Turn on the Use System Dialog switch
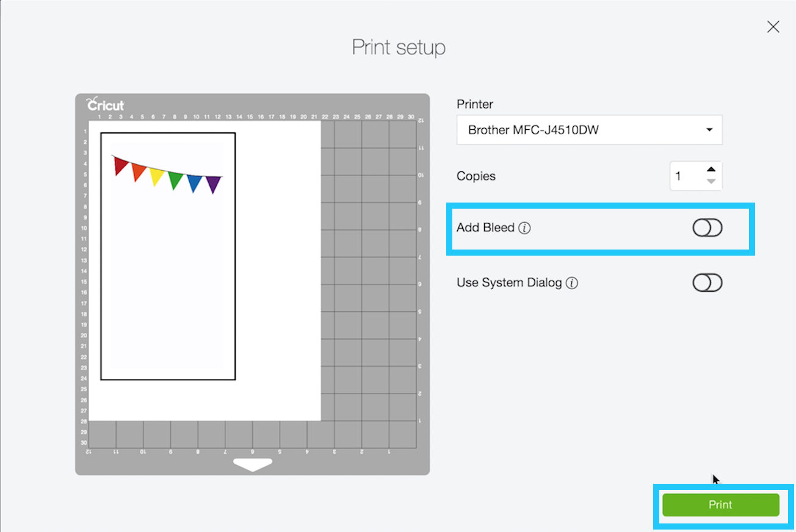 click(x=707, y=283)
